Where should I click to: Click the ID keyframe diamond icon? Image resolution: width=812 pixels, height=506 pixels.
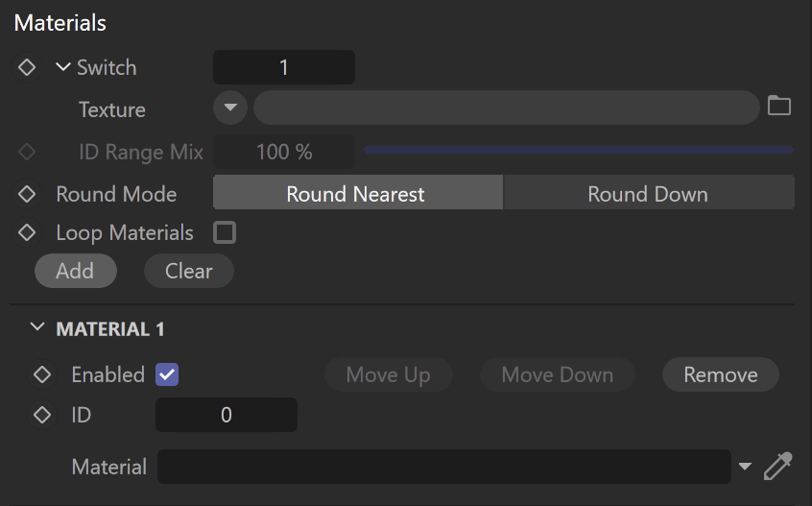[x=42, y=415]
